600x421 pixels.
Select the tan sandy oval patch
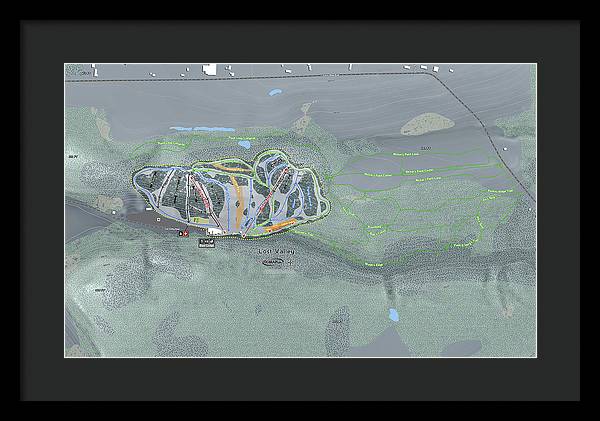426,124
